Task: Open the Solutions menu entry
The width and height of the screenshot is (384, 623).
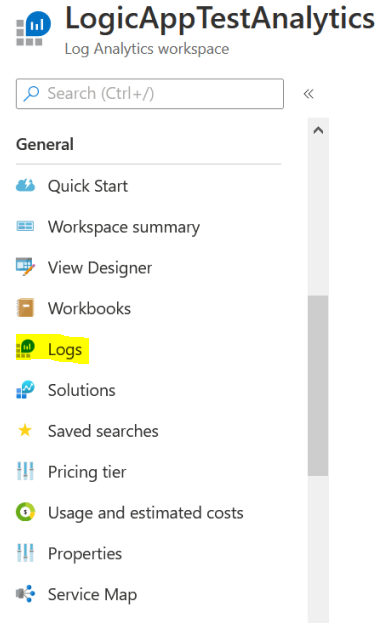Action: (x=81, y=390)
